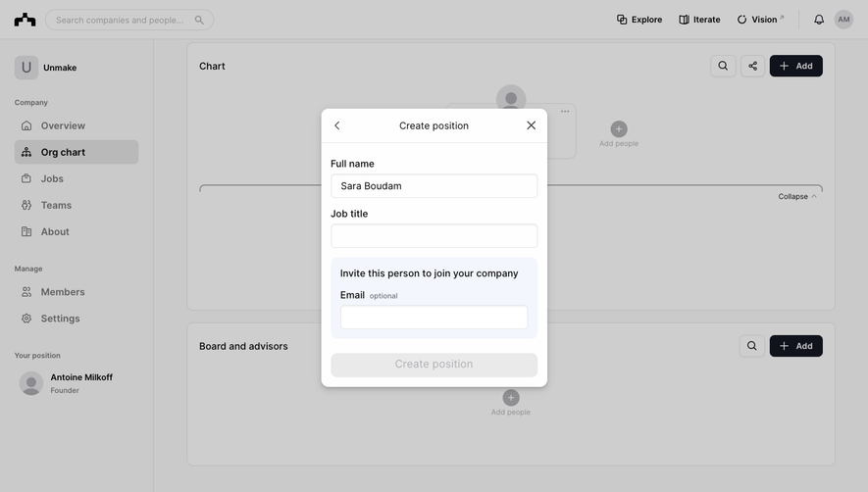Click the Unmake company name
The image size is (868, 492).
tap(60, 68)
